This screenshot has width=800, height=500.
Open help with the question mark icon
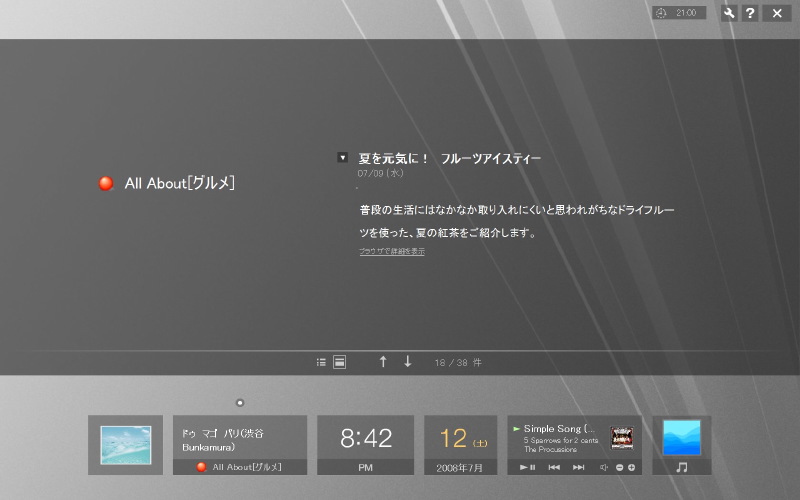pyautogui.click(x=750, y=13)
